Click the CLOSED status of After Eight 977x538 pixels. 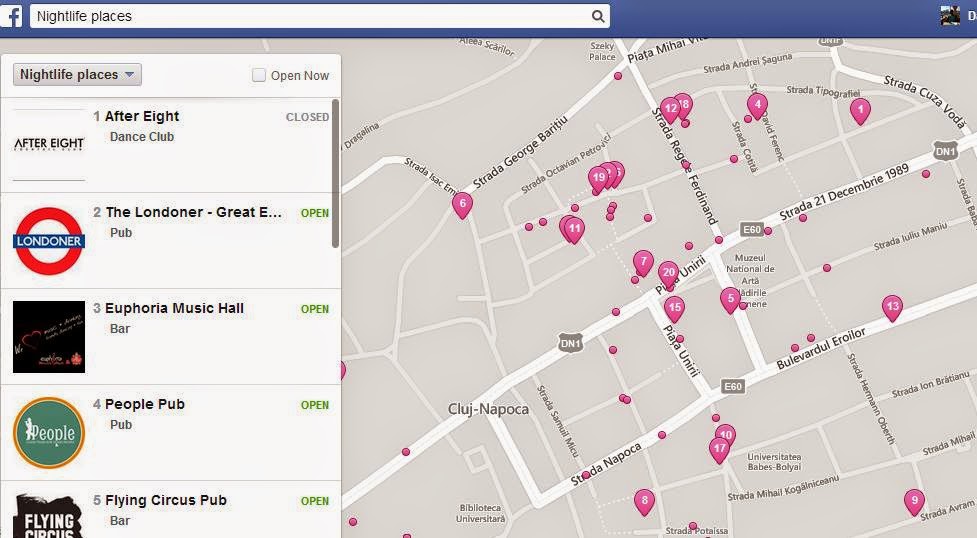coord(307,117)
